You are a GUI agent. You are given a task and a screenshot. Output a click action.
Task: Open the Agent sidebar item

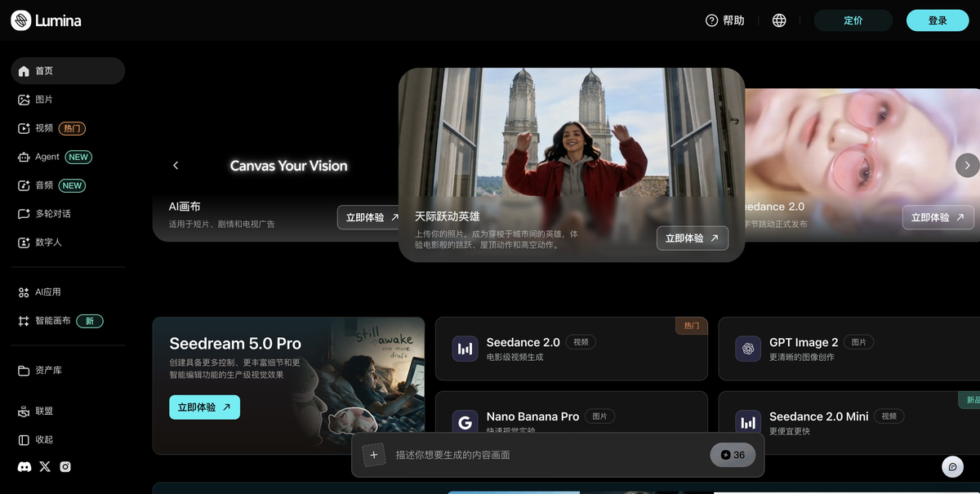pyautogui.click(x=68, y=157)
